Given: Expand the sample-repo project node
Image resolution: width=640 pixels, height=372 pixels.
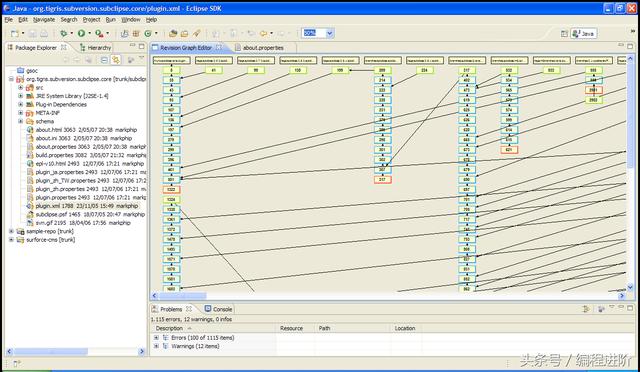Looking at the screenshot, I should pyautogui.click(x=11, y=231).
